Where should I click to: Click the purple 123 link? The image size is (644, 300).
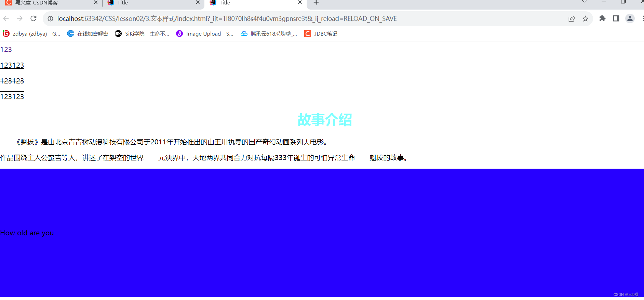click(6, 50)
